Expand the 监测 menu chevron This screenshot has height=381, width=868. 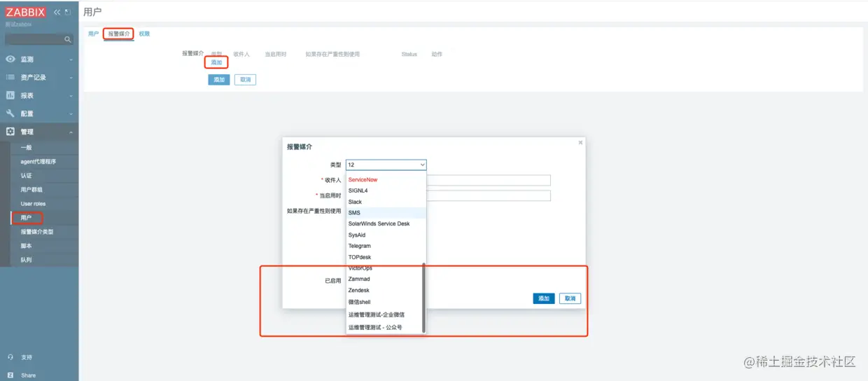[x=71, y=60]
